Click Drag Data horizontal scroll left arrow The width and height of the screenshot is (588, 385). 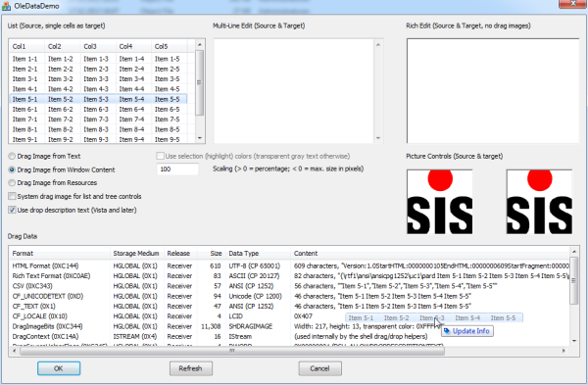15,351
